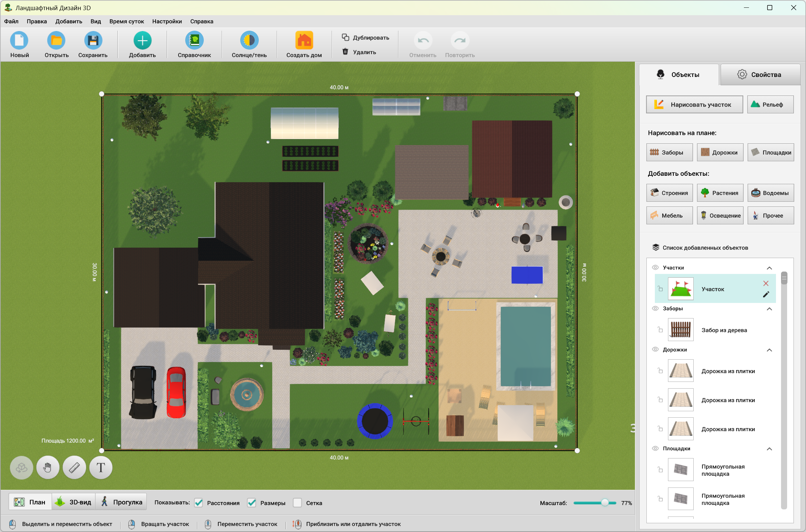
Task: Click the Создать дом house icon
Action: 304,40
